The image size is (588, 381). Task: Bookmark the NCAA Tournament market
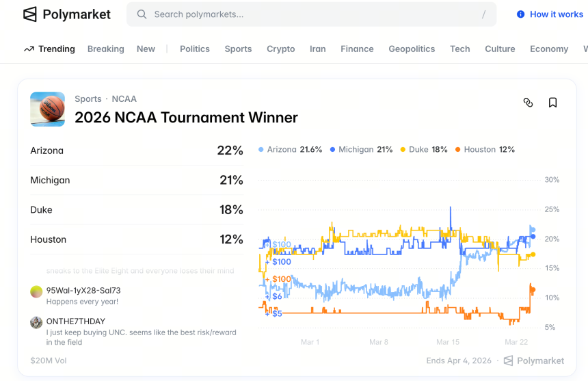pyautogui.click(x=552, y=103)
